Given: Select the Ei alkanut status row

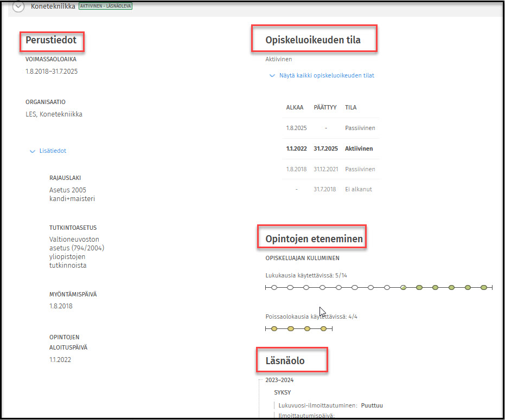Looking at the screenshot, I should [x=330, y=189].
